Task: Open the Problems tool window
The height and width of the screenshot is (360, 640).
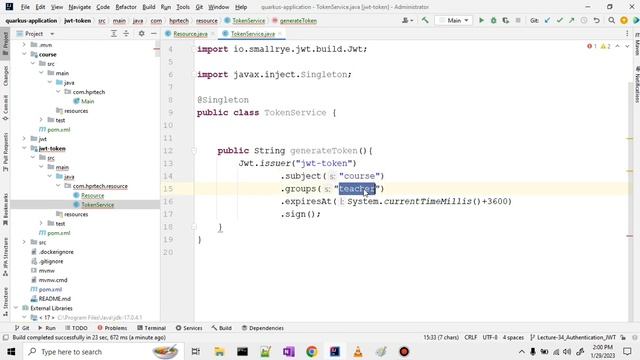Action: pos(112,328)
